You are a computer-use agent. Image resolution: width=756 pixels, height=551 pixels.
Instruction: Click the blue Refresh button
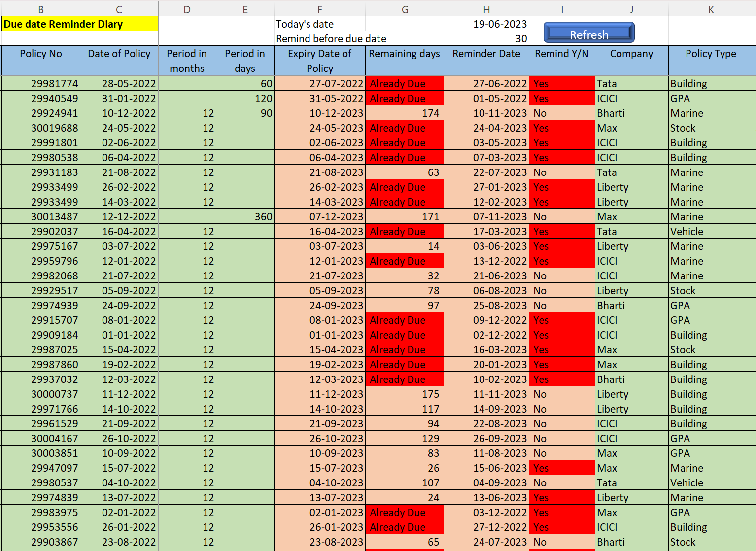tap(588, 34)
